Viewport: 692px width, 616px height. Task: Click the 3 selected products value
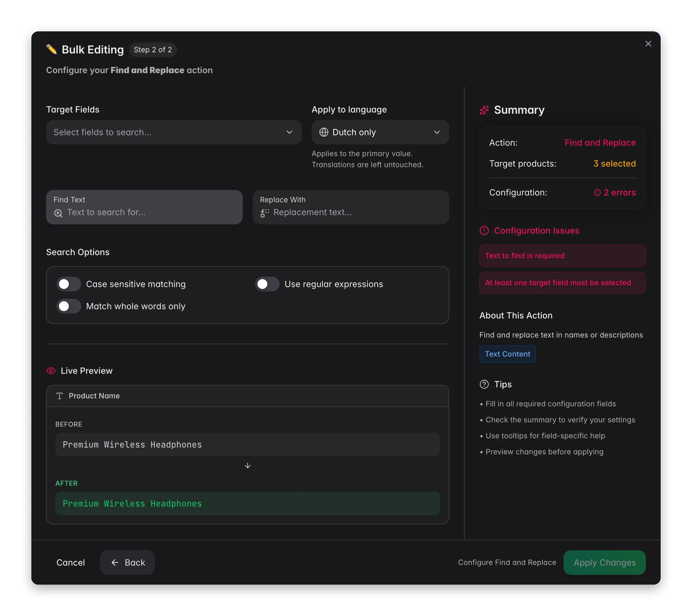click(615, 164)
